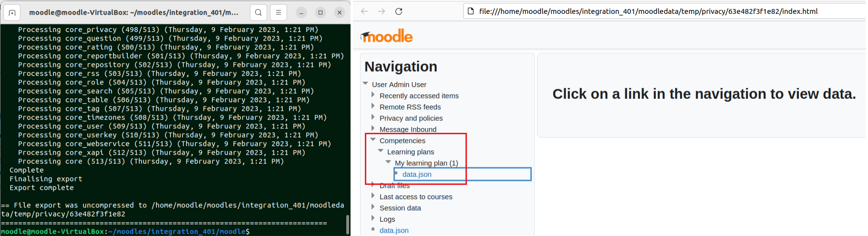Reload the page with refresh icon
Image resolution: width=868 pixels, height=236 pixels.
(399, 11)
